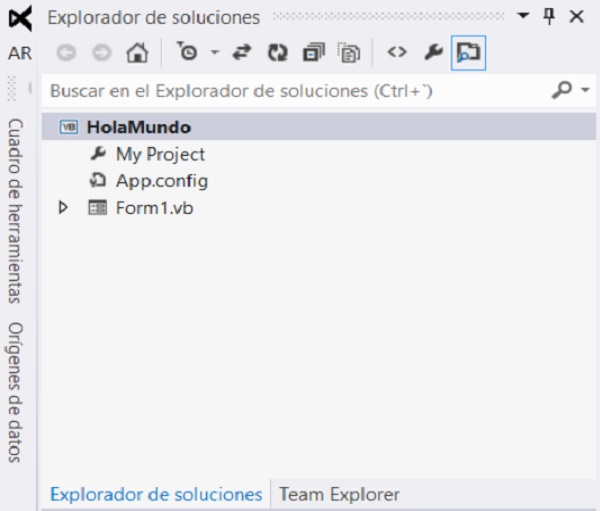Toggle Show All Files icon

pyautogui.click(x=349, y=52)
